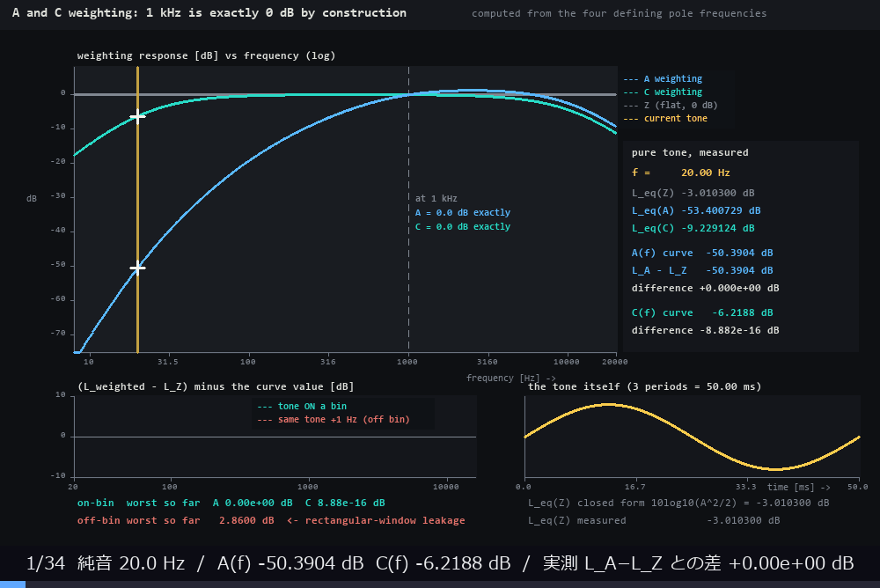Image resolution: width=880 pixels, height=588 pixels.
Task: Click the slide counter '1/34' in caption
Action: pyautogui.click(x=46, y=562)
